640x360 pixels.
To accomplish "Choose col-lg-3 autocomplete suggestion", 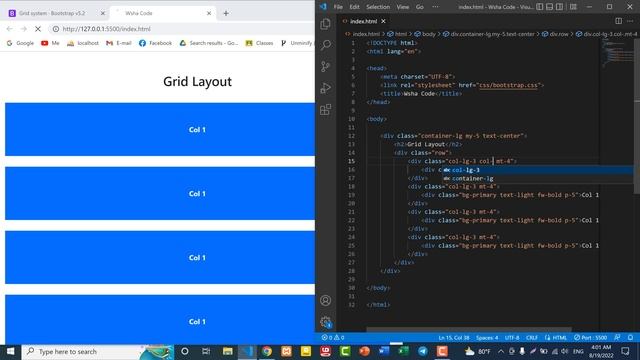I will click(538, 170).
